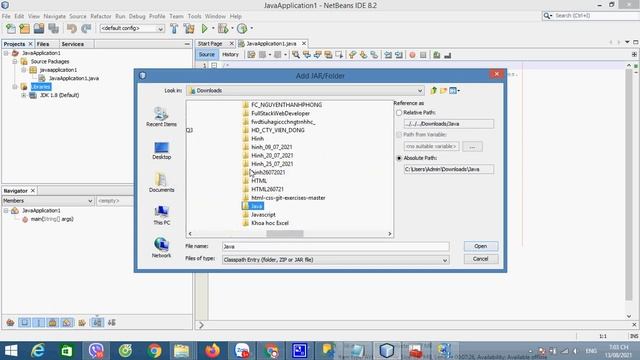The image size is (640, 360).
Task: Select the HTML260721 folder
Action: click(x=267, y=189)
